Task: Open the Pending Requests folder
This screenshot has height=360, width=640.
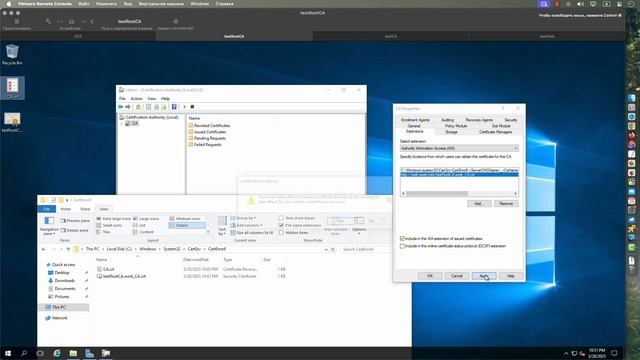Action: click(x=207, y=138)
